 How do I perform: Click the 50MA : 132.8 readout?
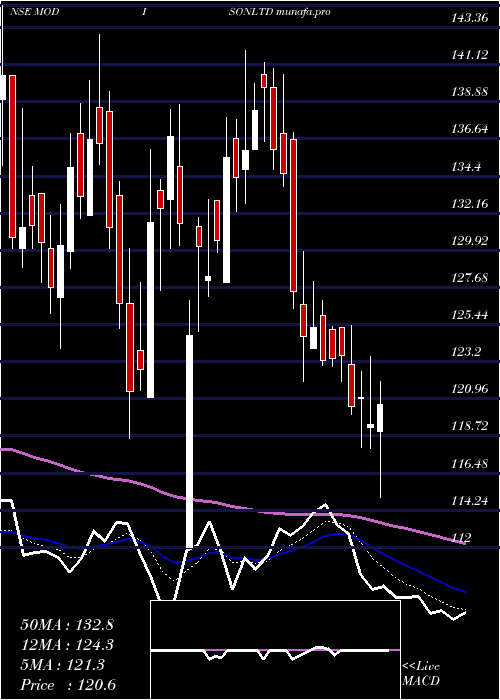coord(67,625)
